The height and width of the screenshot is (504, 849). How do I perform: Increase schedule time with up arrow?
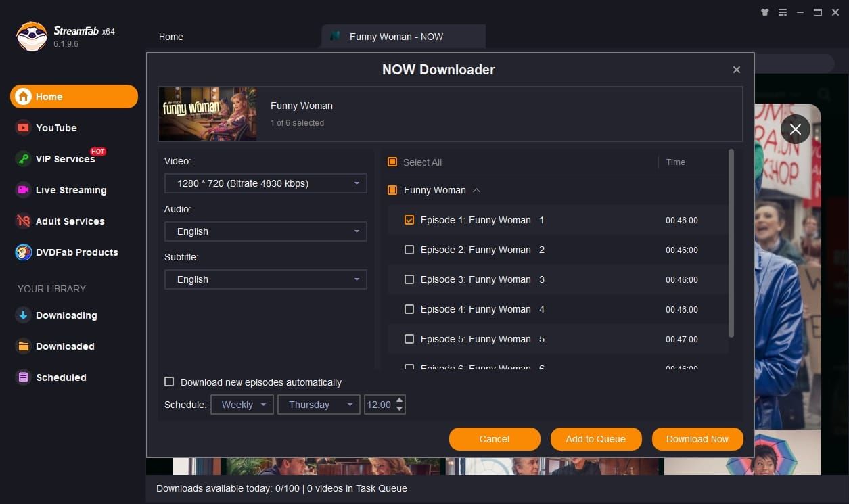pos(400,400)
